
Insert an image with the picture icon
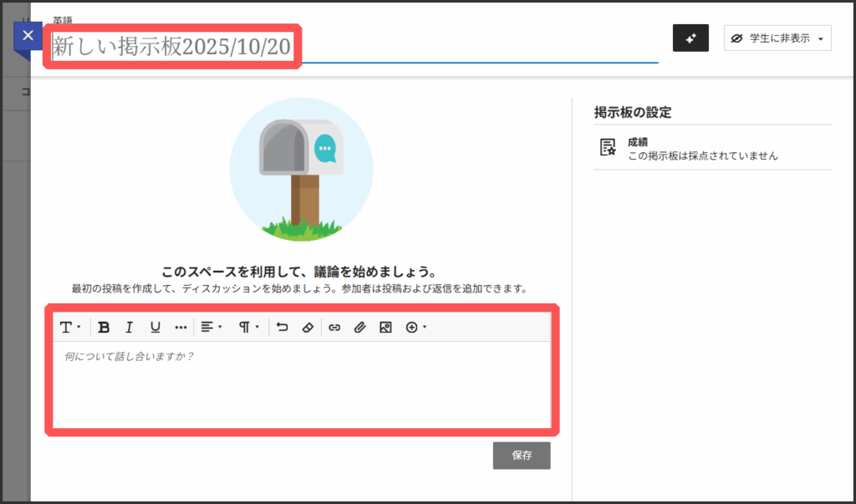pyautogui.click(x=385, y=328)
